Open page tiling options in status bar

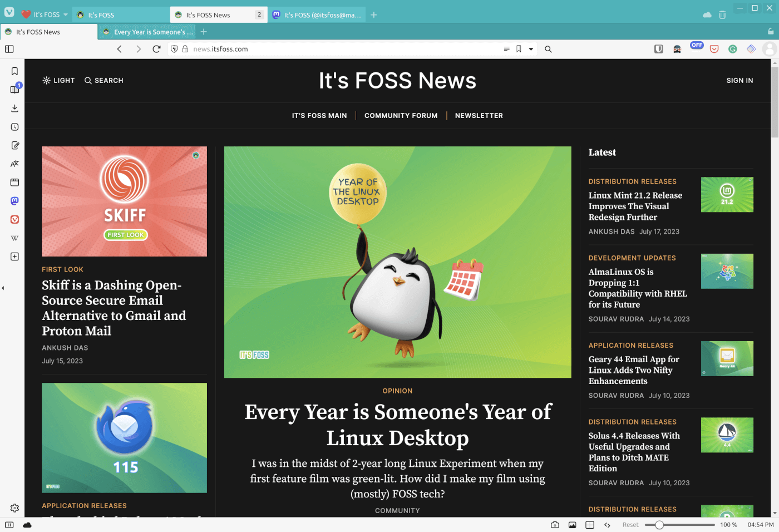pyautogui.click(x=590, y=525)
